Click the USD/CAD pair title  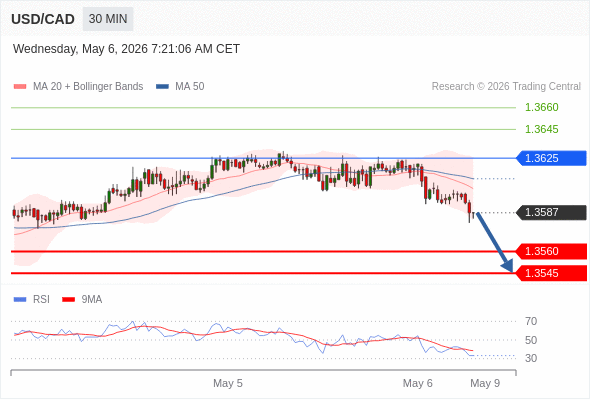(x=43, y=19)
